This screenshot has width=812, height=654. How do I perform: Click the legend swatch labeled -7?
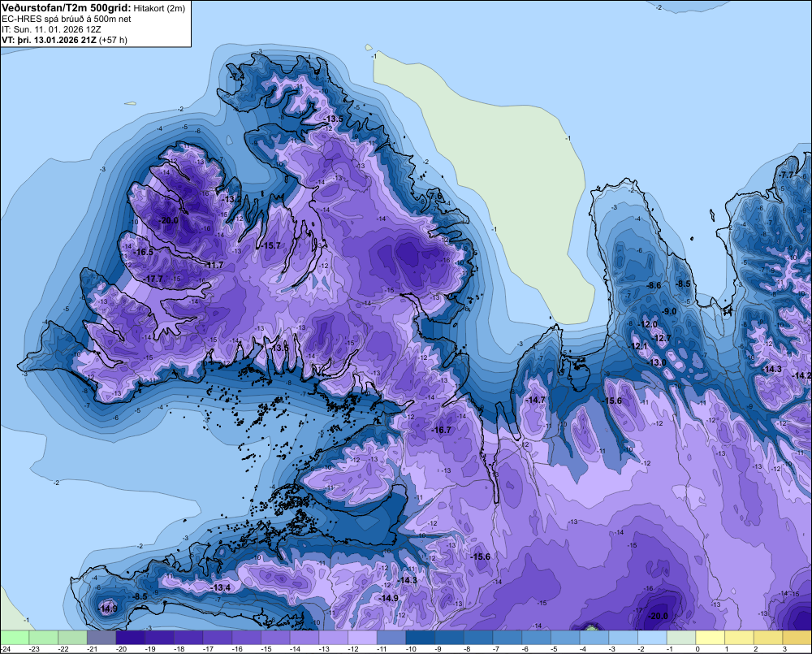click(508, 637)
